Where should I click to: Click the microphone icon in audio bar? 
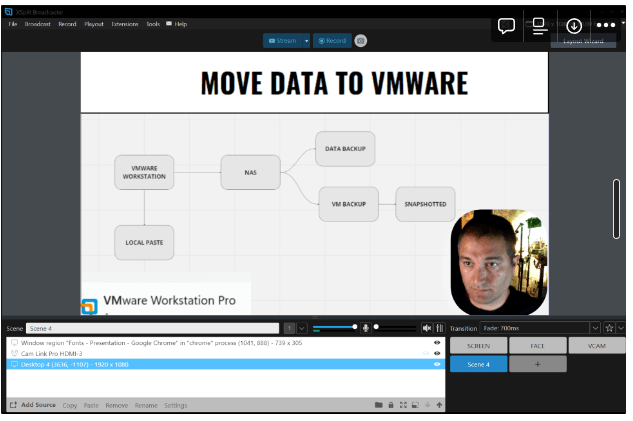tap(365, 328)
